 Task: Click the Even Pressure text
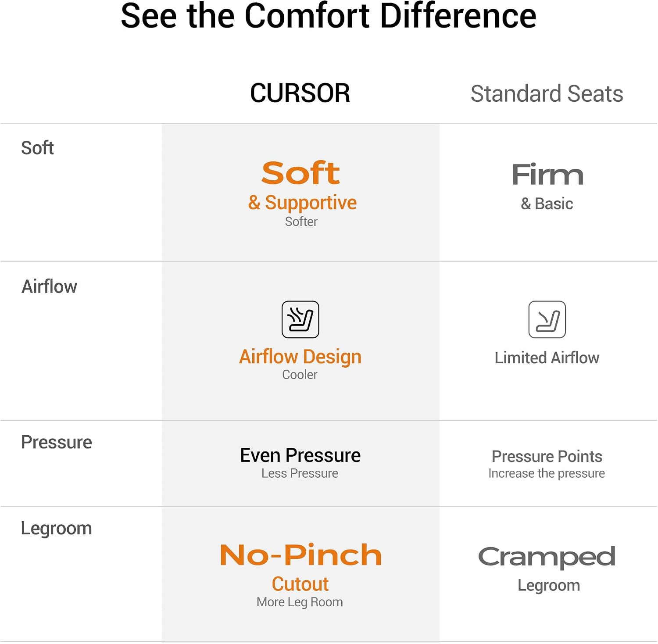click(x=300, y=455)
